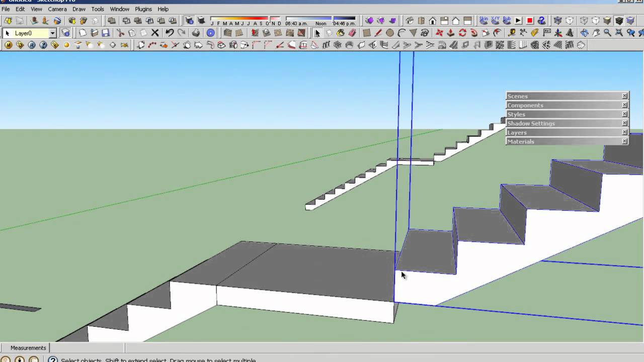Close the Scenes panel

(625, 96)
